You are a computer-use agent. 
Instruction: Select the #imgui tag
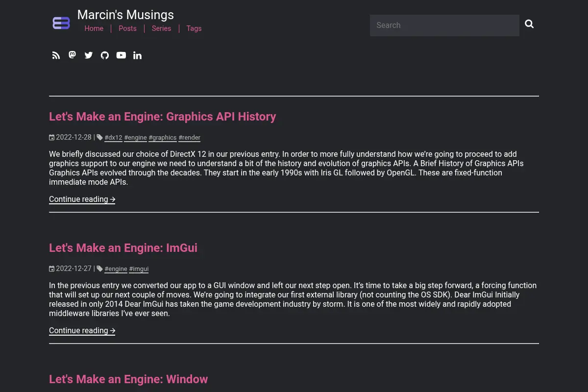(139, 269)
